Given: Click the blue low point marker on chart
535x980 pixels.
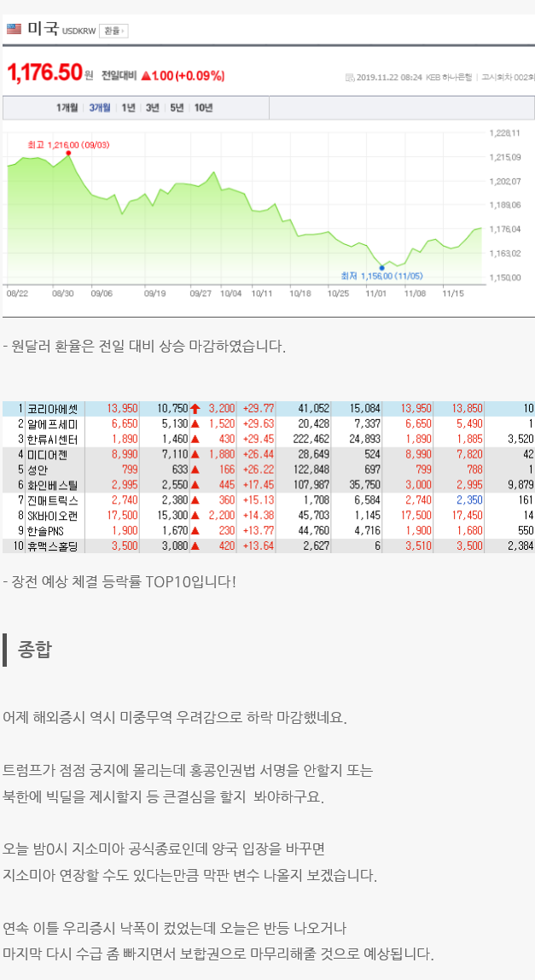Looking at the screenshot, I should [x=381, y=267].
